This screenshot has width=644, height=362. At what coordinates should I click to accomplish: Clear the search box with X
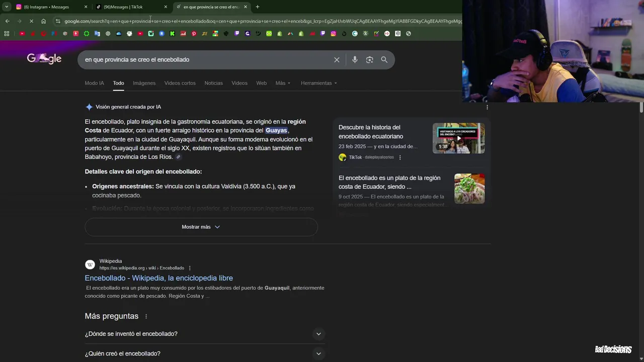point(337,60)
